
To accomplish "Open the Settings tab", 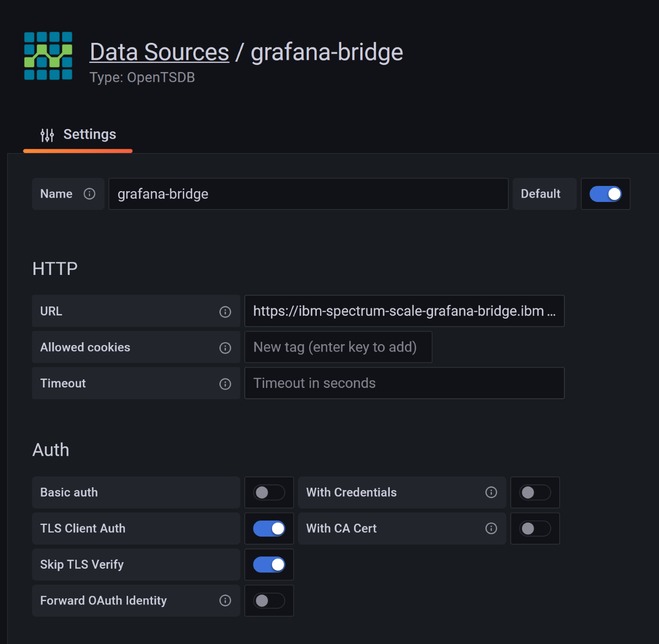I will point(78,135).
